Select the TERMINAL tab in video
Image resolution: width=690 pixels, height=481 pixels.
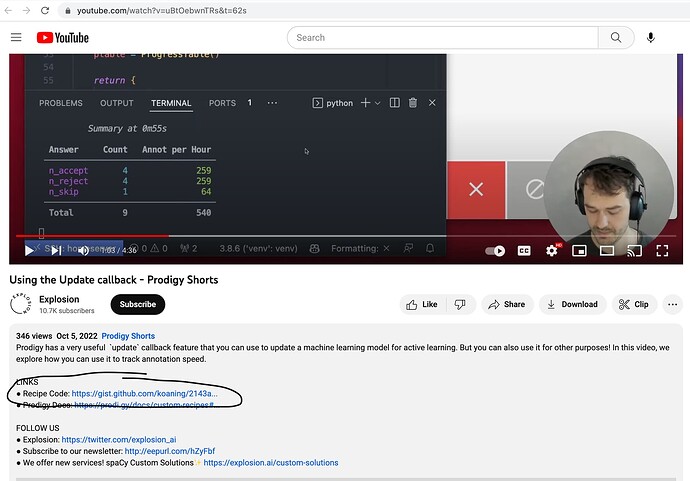click(171, 103)
